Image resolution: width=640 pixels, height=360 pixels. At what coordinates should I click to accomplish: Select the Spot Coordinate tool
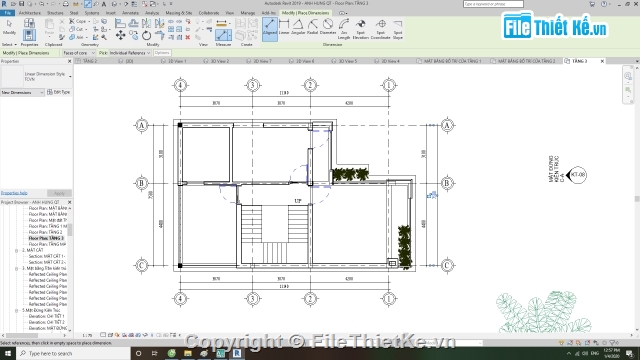pos(380,29)
